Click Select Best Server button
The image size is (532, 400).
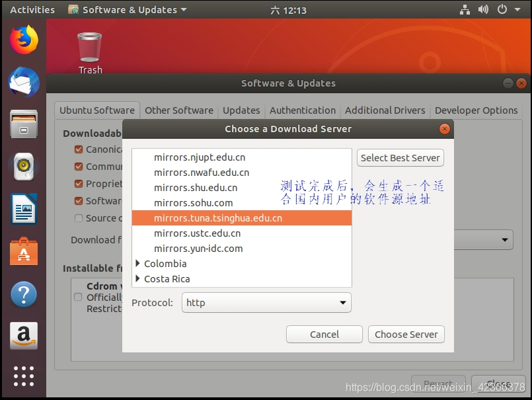click(400, 158)
